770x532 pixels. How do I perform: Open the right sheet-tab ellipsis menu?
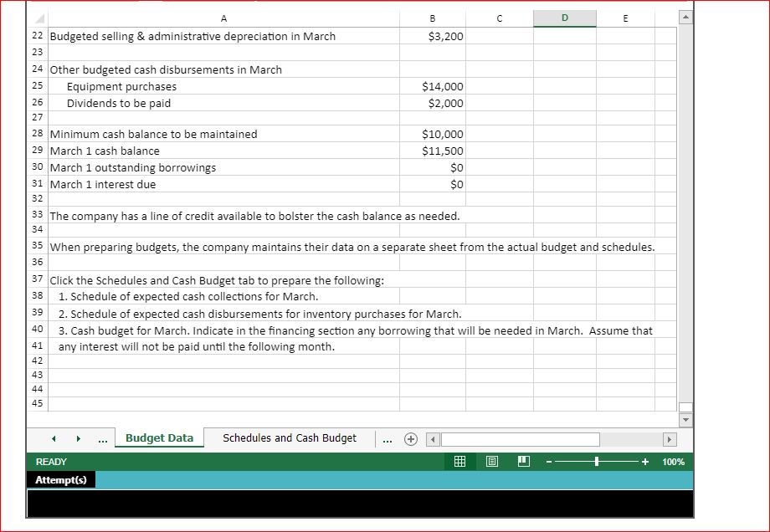387,437
